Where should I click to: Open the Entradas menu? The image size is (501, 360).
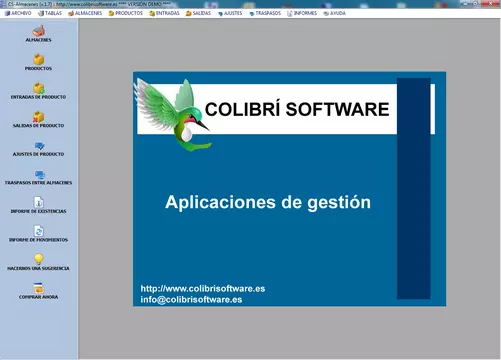164,13
